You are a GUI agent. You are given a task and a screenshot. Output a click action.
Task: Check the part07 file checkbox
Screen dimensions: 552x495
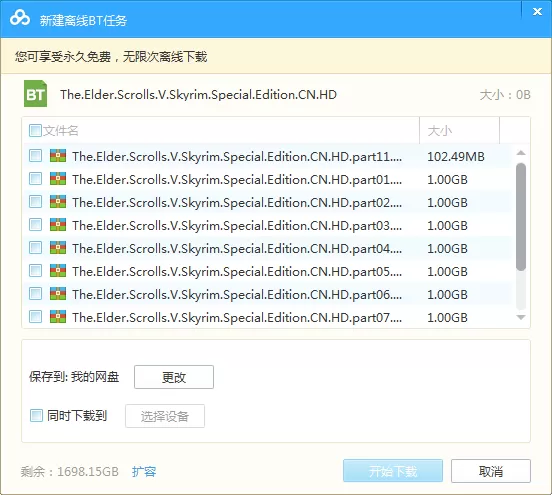(x=35, y=317)
